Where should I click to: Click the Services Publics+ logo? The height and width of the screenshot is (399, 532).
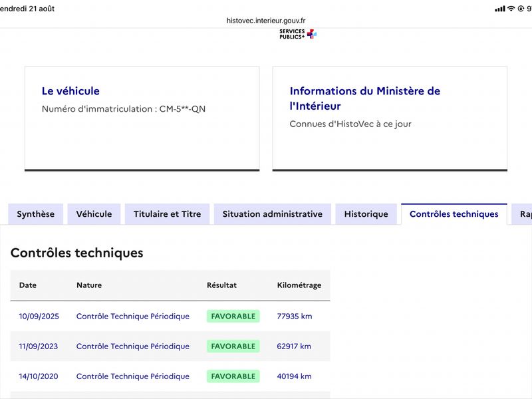(x=298, y=34)
